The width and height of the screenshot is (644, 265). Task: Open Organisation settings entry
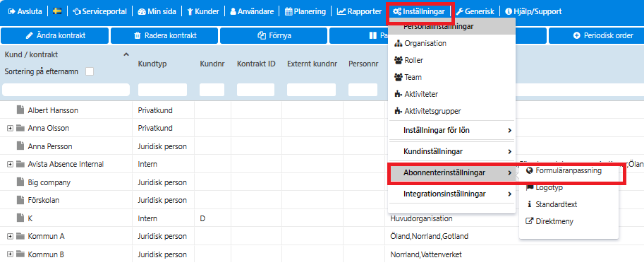(x=451, y=43)
